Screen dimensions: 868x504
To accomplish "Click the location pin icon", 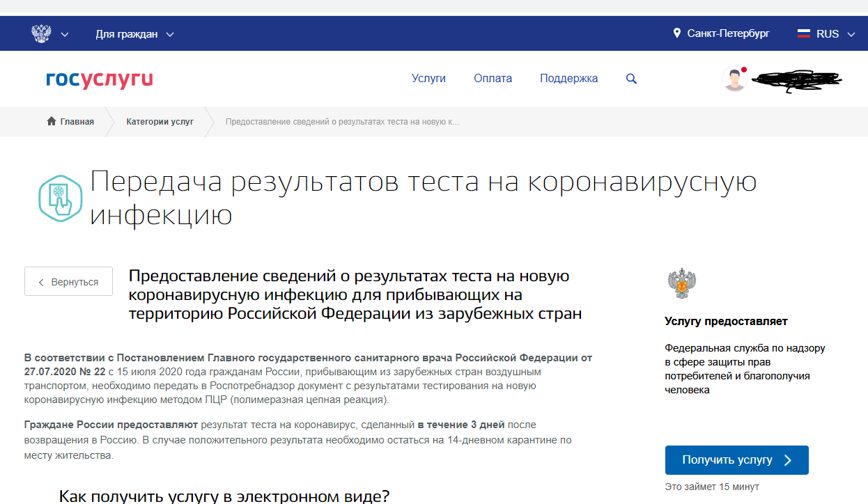I will pos(676,33).
